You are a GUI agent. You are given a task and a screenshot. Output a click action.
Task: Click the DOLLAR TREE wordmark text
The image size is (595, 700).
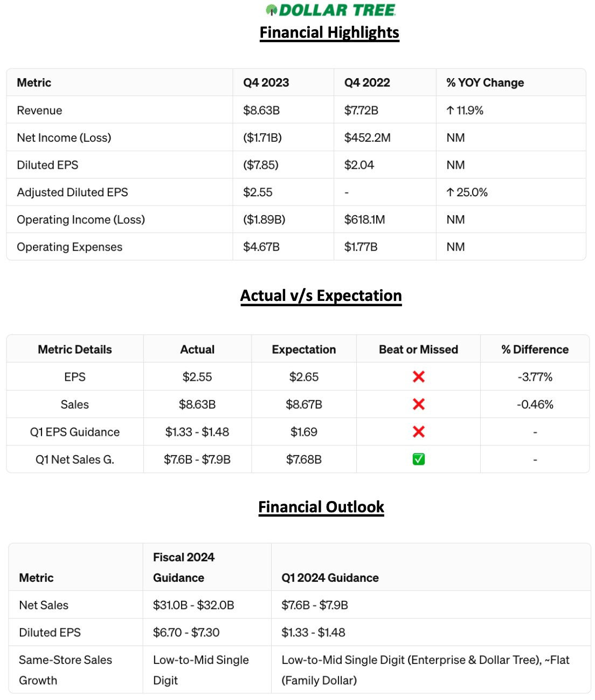click(337, 10)
